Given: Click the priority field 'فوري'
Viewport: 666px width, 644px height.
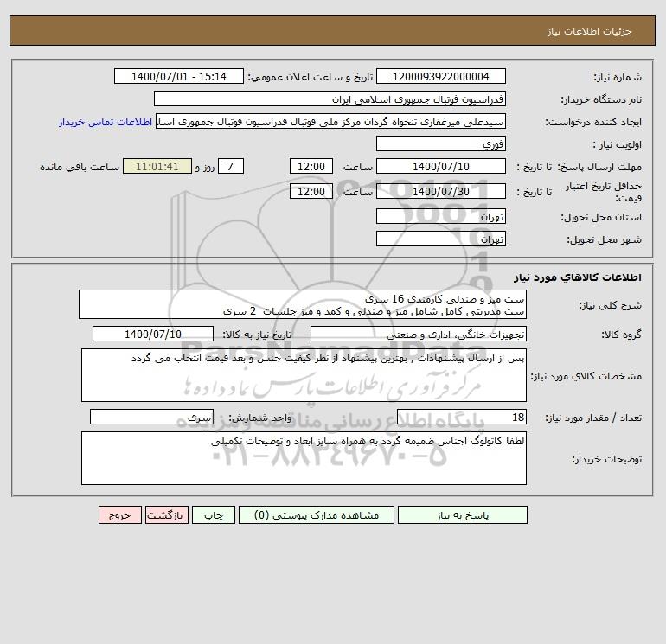Looking at the screenshot, I should click(441, 143).
